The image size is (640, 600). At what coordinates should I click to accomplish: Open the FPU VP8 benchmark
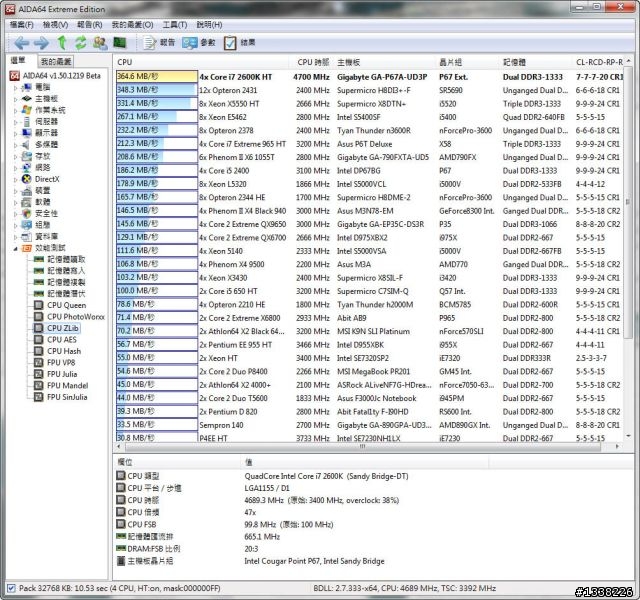point(55,362)
